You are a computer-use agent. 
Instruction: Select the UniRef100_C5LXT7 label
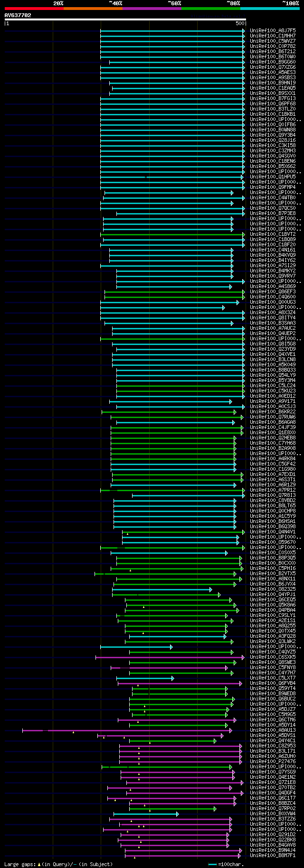[x=273, y=678]
